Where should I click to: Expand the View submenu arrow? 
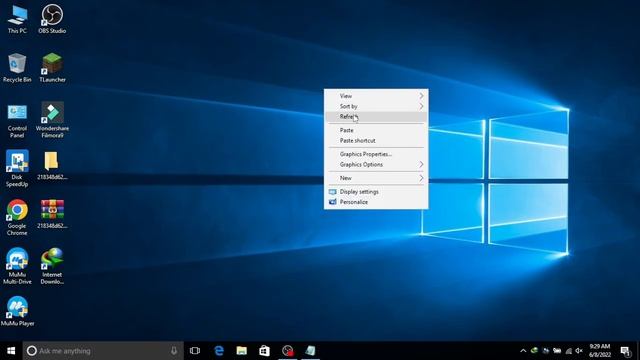[x=421, y=96]
